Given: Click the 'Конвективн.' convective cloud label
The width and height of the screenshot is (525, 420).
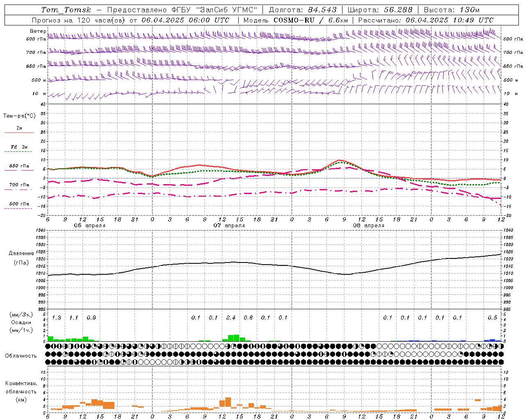Looking at the screenshot, I should tap(21, 383).
